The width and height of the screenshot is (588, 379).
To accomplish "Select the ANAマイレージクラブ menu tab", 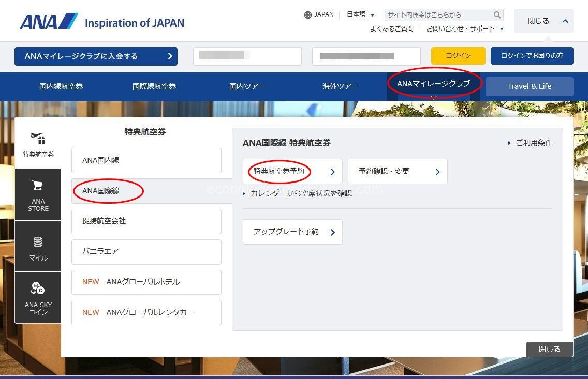I will pos(434,84).
